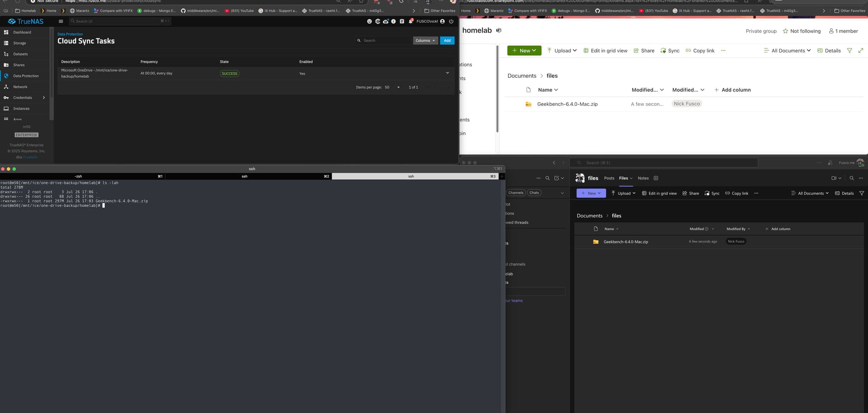Click Data Protection breadcrumb link
The image size is (868, 413).
tap(70, 34)
